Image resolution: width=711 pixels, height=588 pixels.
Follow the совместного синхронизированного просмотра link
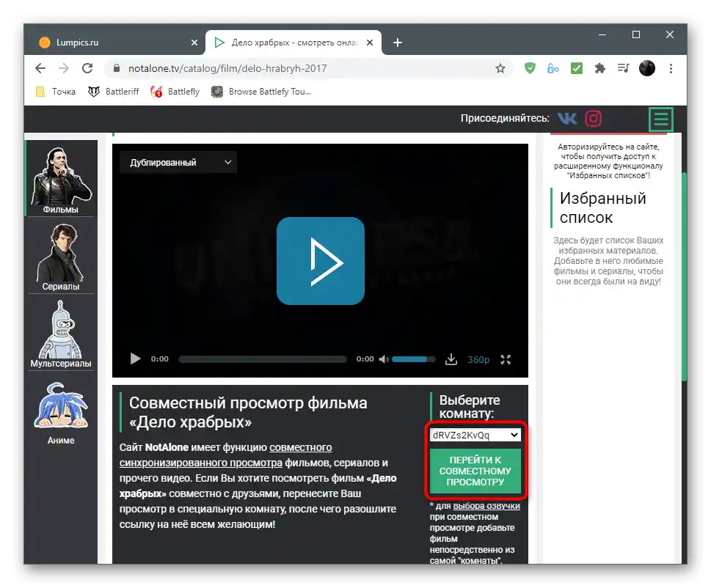(x=225, y=455)
